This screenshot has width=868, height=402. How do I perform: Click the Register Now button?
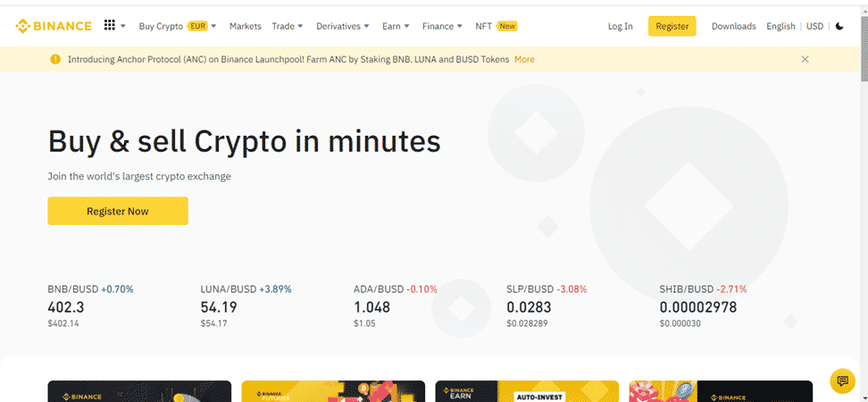point(118,211)
